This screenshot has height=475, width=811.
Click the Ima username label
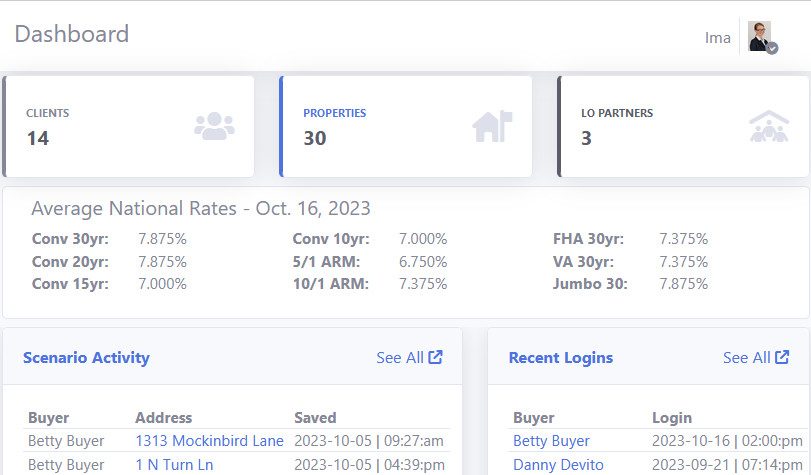[x=717, y=38]
